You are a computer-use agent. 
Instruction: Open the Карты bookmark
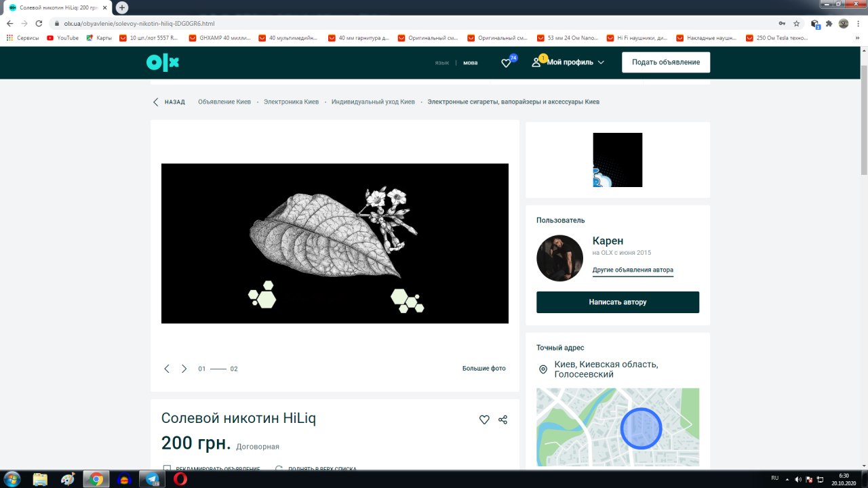click(x=99, y=38)
